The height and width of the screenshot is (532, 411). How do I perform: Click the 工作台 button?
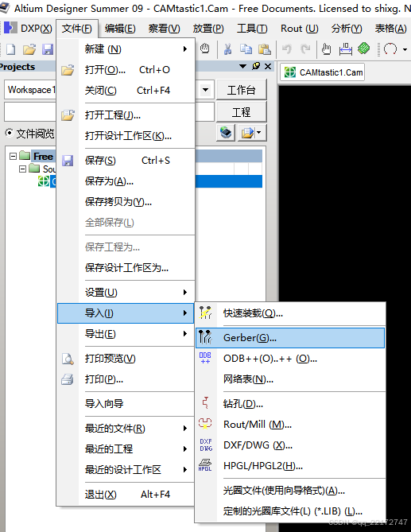click(242, 90)
